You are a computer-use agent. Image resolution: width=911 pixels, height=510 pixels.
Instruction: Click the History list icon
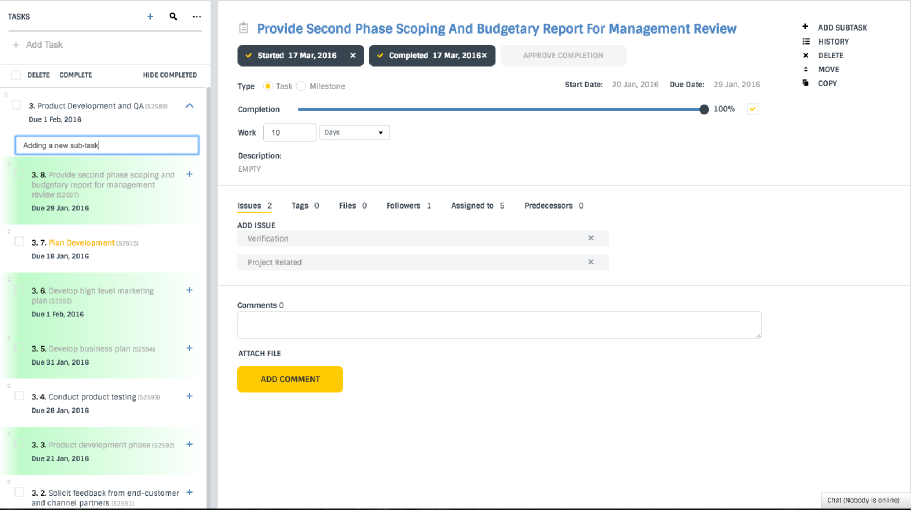point(806,41)
